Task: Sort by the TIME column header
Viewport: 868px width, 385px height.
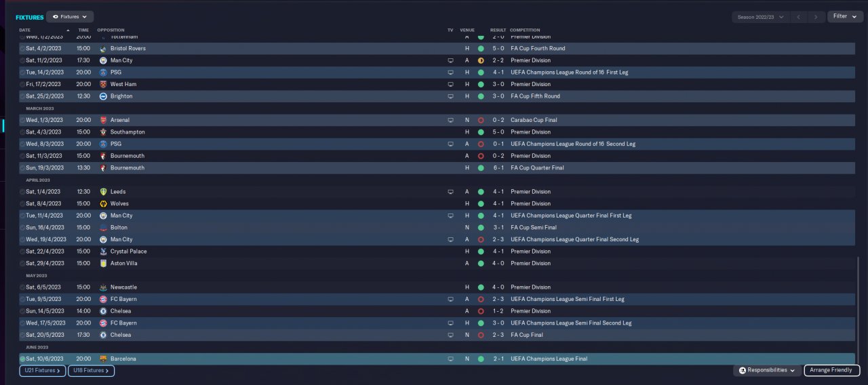Action: click(83, 30)
